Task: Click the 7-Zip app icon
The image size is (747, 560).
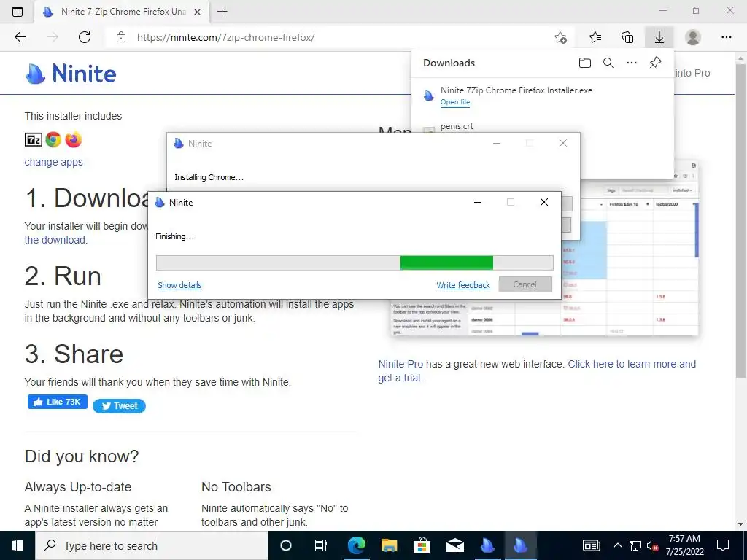Action: (34, 139)
